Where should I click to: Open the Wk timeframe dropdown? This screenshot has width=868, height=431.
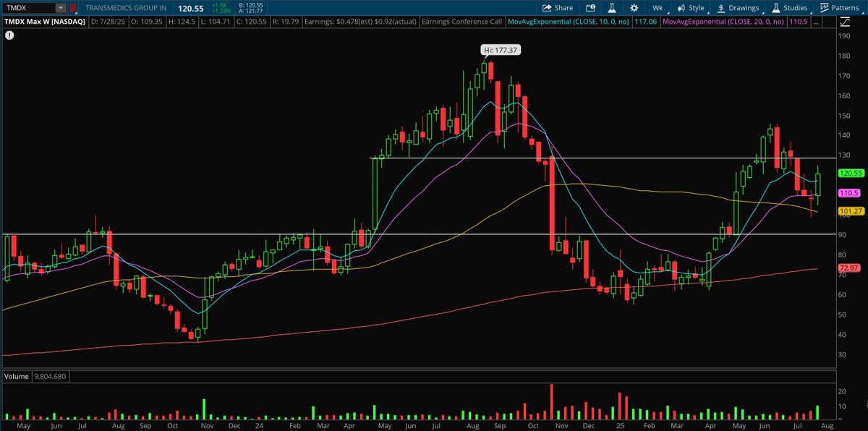click(658, 8)
